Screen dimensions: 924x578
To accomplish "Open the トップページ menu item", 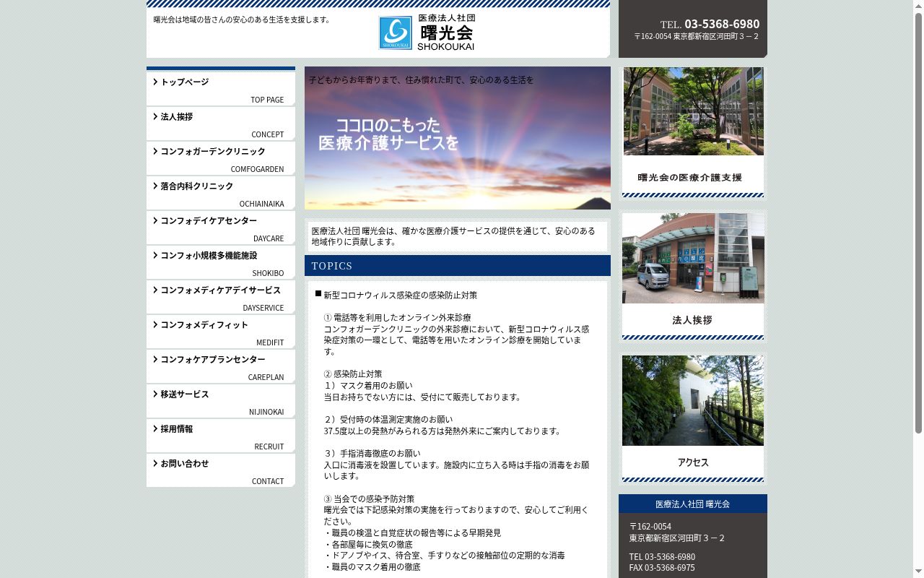I will [221, 90].
